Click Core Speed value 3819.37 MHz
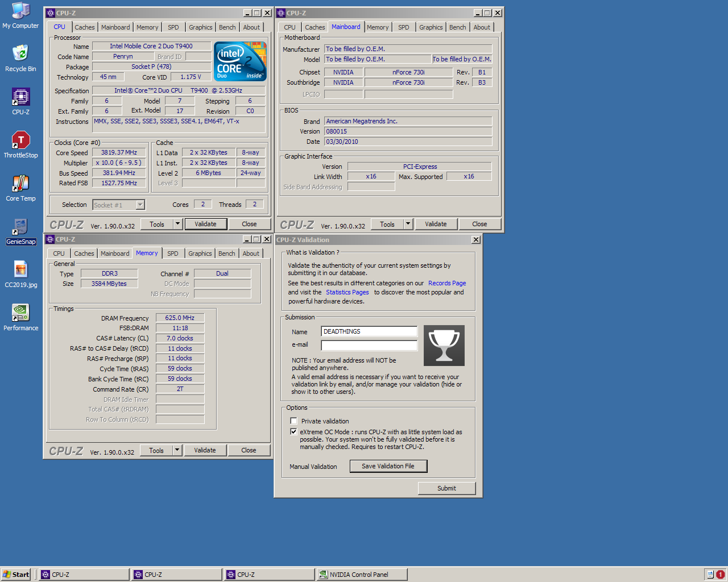Image resolution: width=728 pixels, height=582 pixels. pos(119,152)
